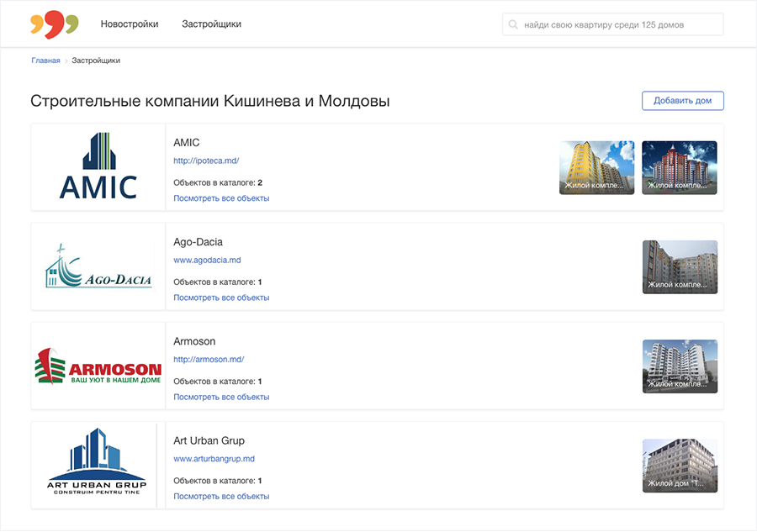Viewport: 757px width, 532px height.
Task: Visit the http://armoson.md/ link
Action: [x=209, y=360]
